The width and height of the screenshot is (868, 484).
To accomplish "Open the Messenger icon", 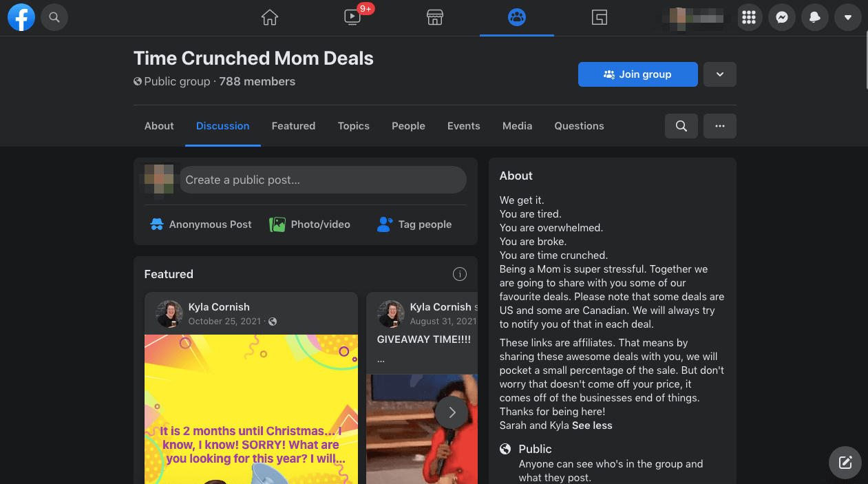I will click(x=782, y=17).
